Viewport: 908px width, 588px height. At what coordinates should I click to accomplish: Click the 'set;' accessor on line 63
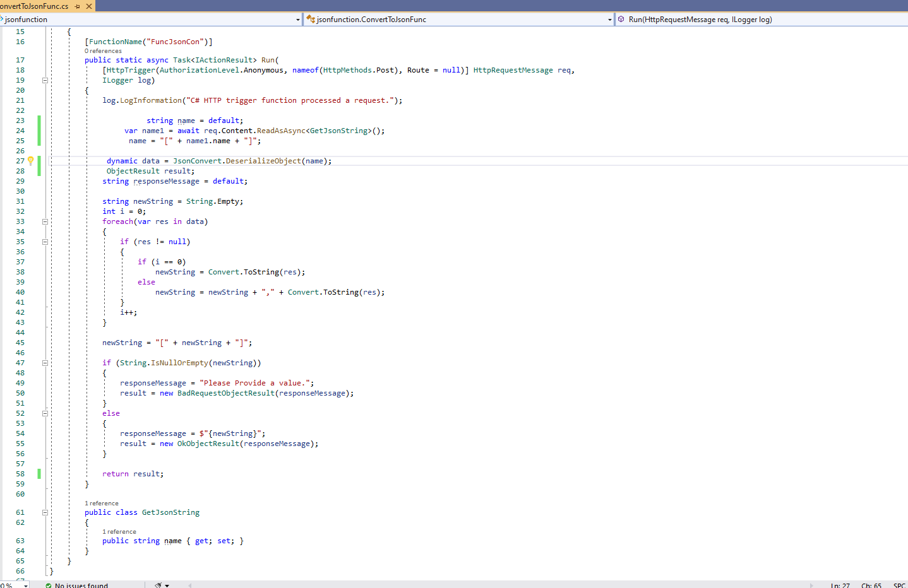226,541
